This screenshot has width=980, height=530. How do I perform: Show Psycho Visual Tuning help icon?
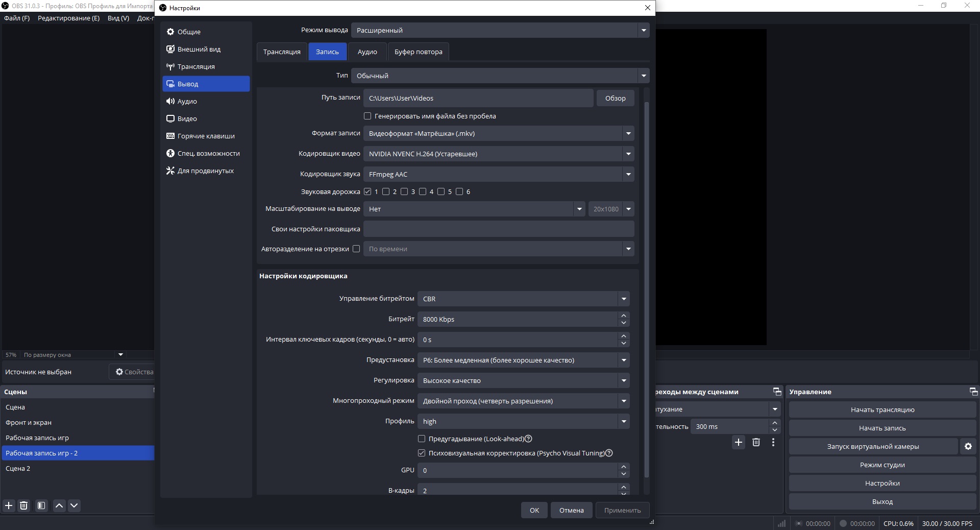click(609, 453)
